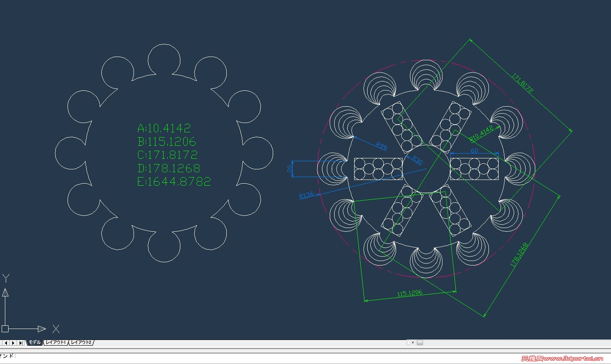This screenshot has width=611, height=364.
Task: Click the next-tab arrow beside the layout tabs
Action: coord(13,343)
